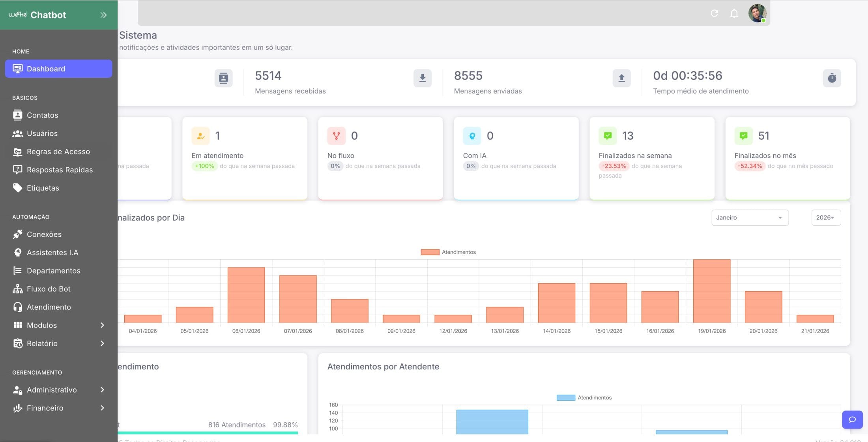Click the user profile avatar
This screenshot has width=868, height=442.
coord(757,13)
